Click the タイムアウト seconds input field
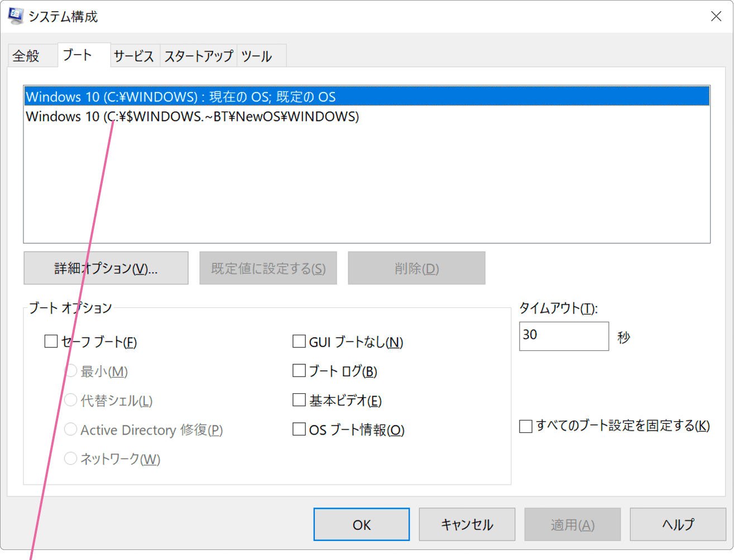 [x=564, y=336]
